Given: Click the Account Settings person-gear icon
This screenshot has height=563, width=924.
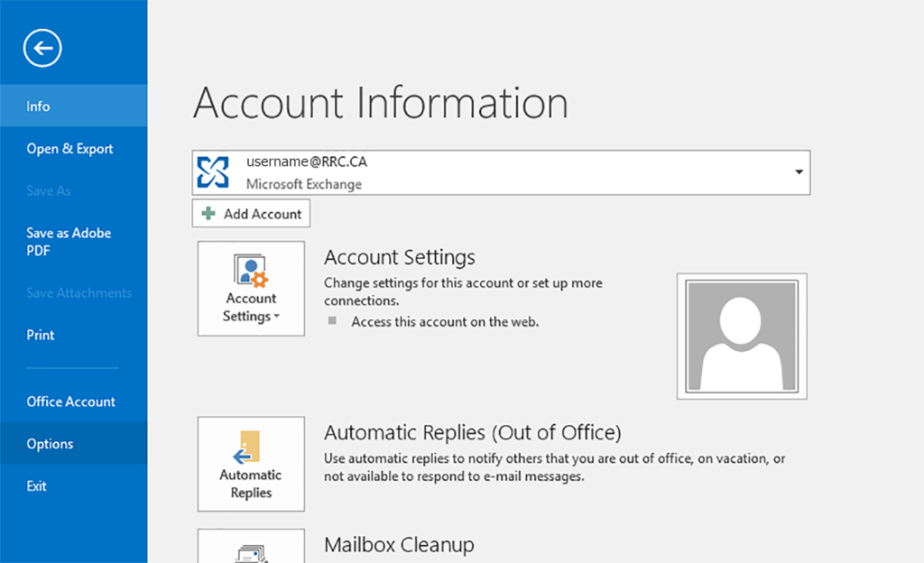Looking at the screenshot, I should coord(251,270).
